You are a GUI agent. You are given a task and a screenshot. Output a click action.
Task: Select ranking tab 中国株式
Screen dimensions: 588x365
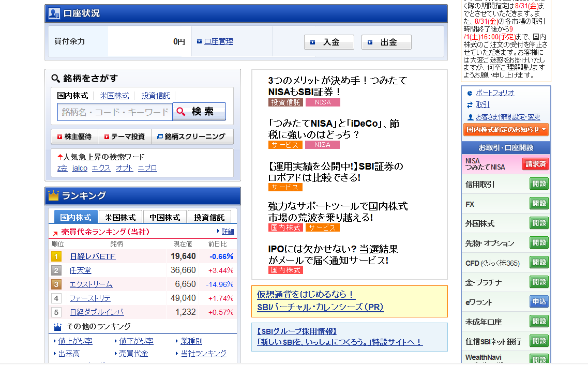click(164, 217)
